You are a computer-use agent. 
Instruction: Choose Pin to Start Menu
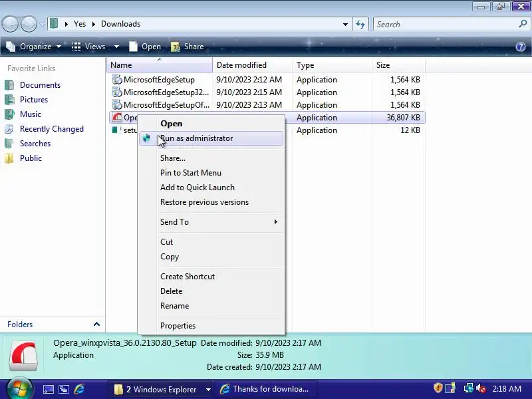(x=211, y=173)
